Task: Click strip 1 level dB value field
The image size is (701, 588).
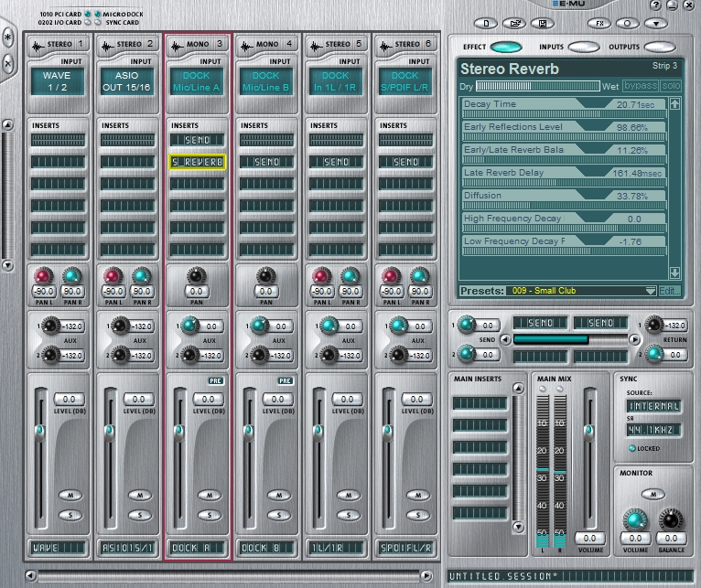Action: coord(70,399)
